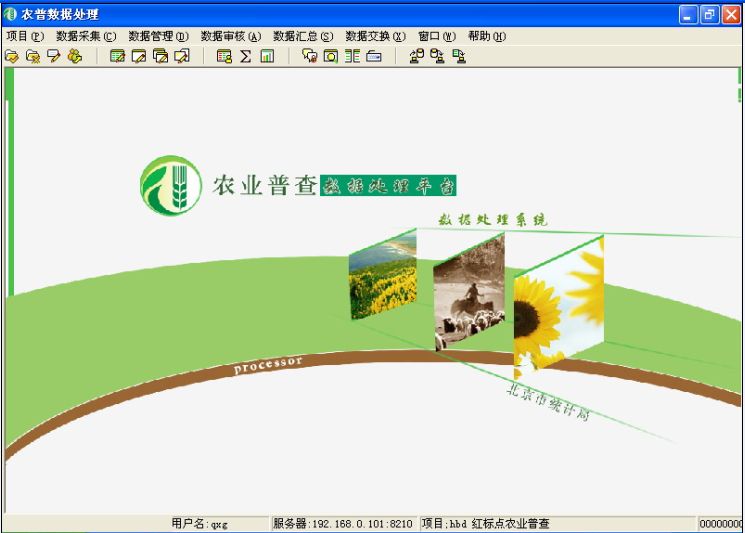Screen dimensions: 745x533
Task: Click the green table with pencil icon
Action: tap(117, 57)
